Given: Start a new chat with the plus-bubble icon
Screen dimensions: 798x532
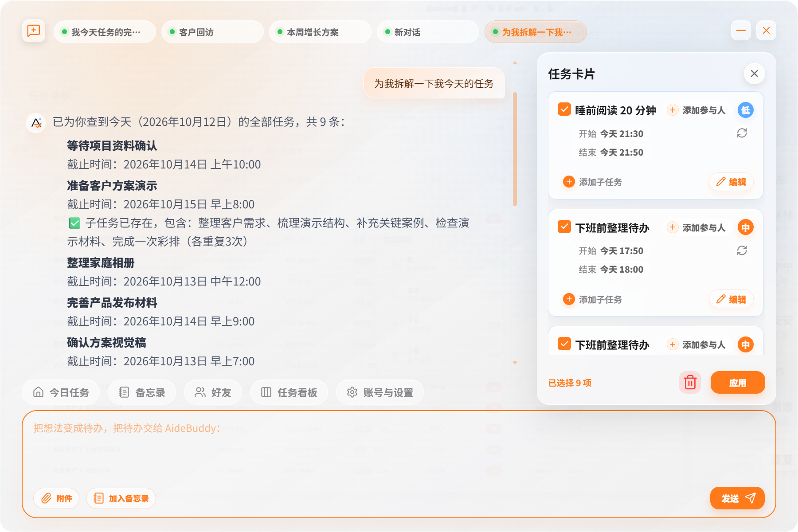Looking at the screenshot, I should click(x=34, y=31).
